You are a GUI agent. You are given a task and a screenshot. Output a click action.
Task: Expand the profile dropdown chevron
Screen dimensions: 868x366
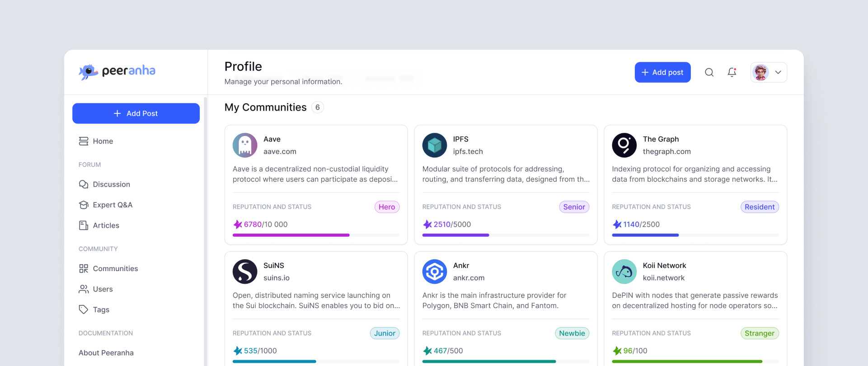click(x=778, y=72)
